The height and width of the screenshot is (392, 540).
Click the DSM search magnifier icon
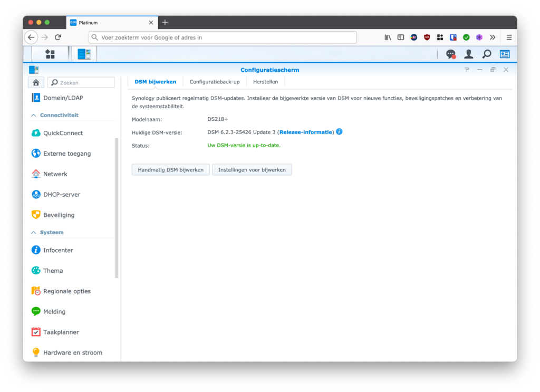click(486, 54)
